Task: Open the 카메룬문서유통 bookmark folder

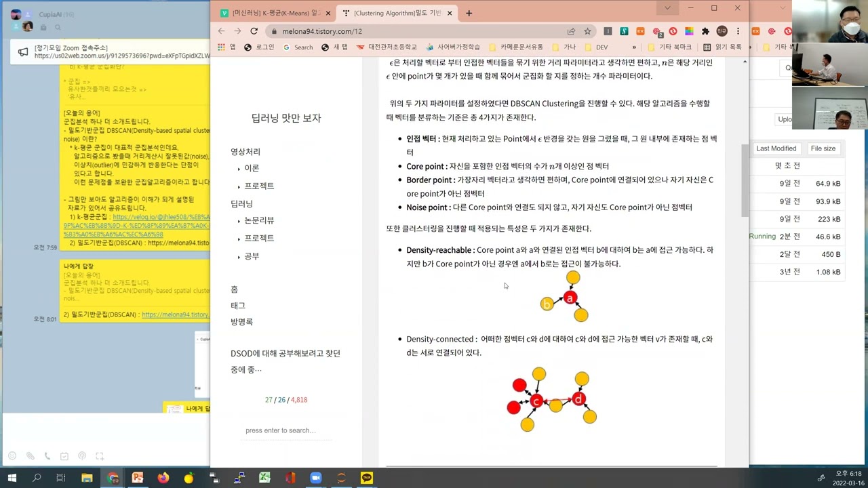Action: pos(516,47)
